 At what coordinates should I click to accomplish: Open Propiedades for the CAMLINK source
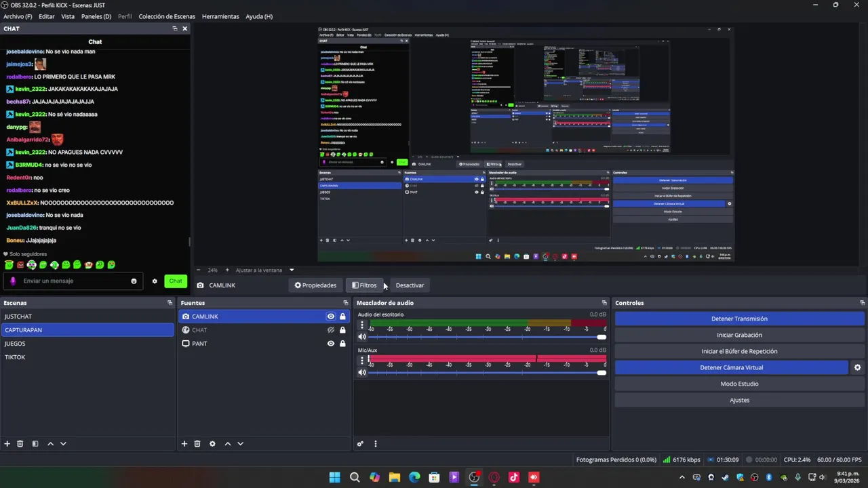tap(315, 285)
